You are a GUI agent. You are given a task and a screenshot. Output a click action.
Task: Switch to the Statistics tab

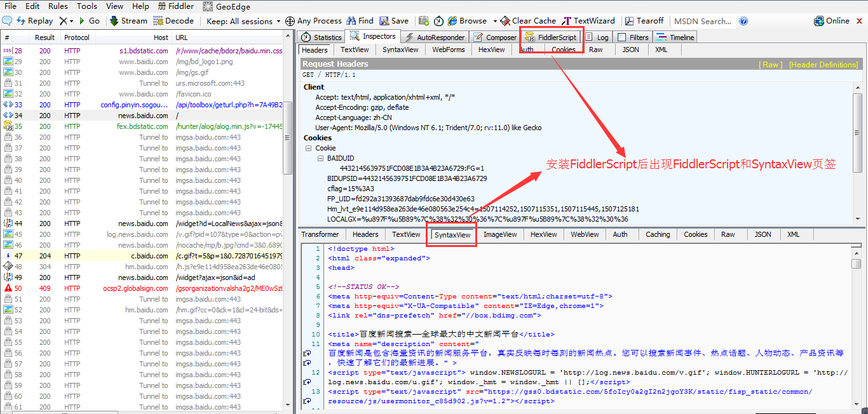(x=322, y=37)
